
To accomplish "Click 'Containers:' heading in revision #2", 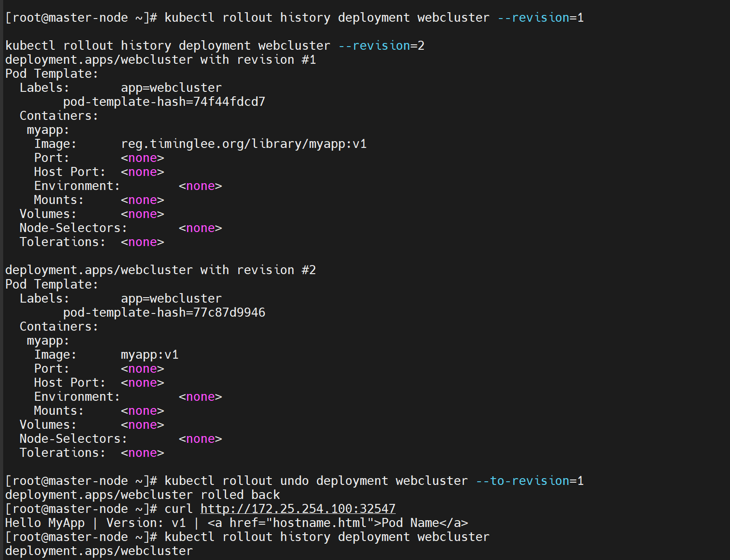I will 59,327.
